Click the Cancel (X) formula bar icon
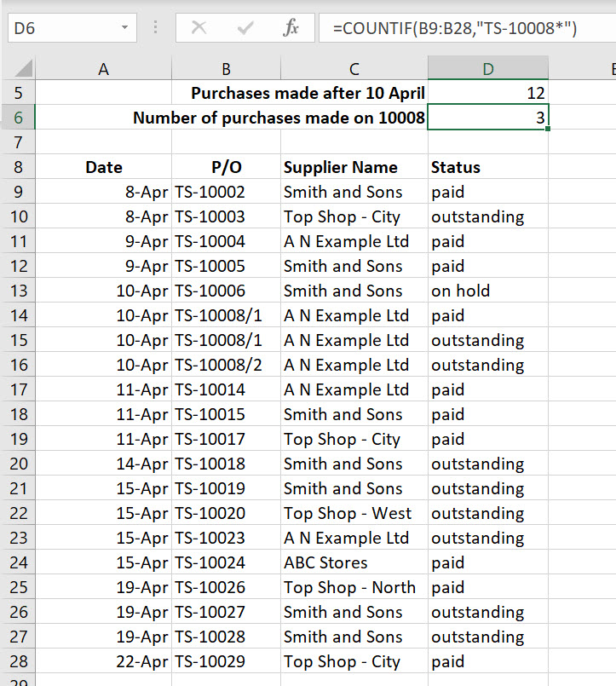Image resolution: width=616 pixels, height=686 pixels. tap(199, 28)
